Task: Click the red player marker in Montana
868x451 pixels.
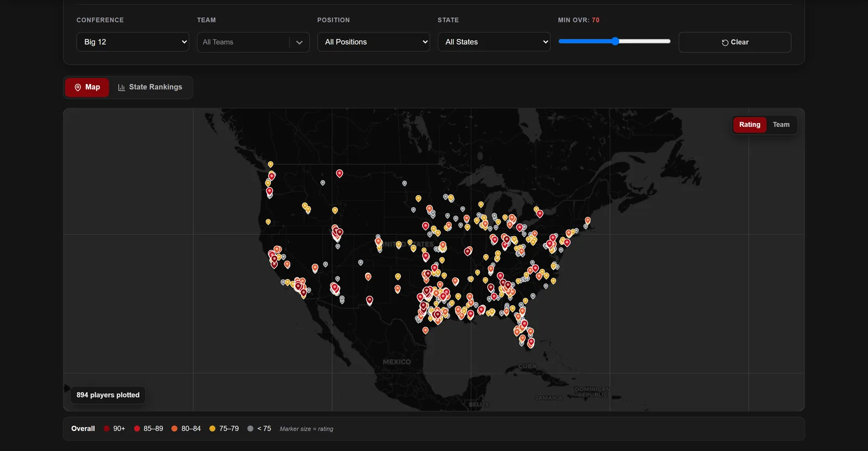Action: coord(340,173)
